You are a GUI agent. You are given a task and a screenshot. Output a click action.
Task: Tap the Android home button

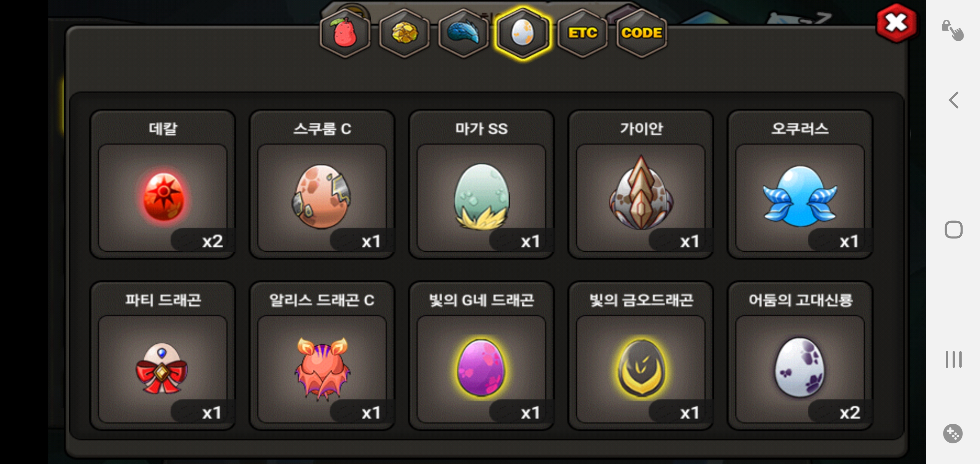(953, 230)
